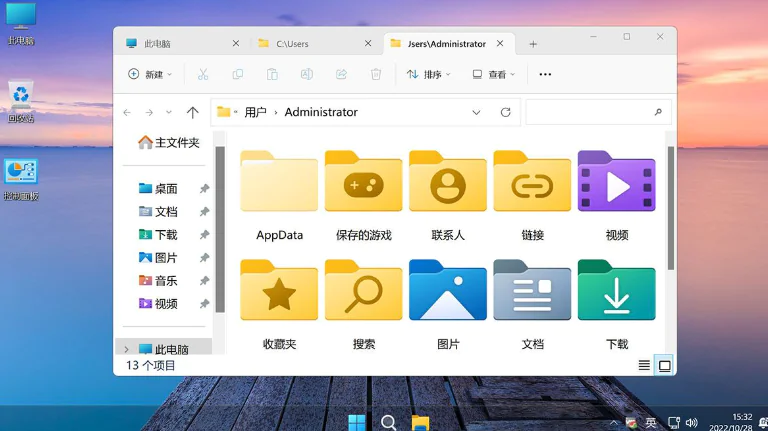
Task: Click File Explorer icon on taskbar
Action: click(x=420, y=422)
